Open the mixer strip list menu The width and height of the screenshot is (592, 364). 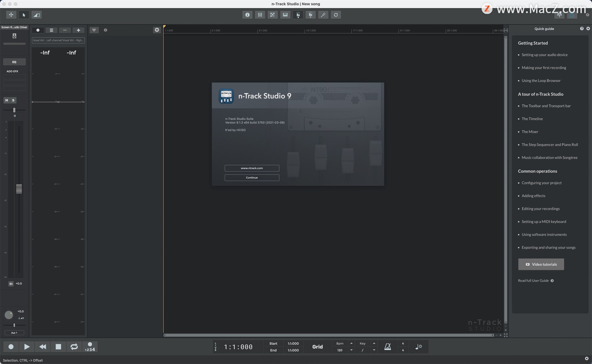pyautogui.click(x=51, y=30)
